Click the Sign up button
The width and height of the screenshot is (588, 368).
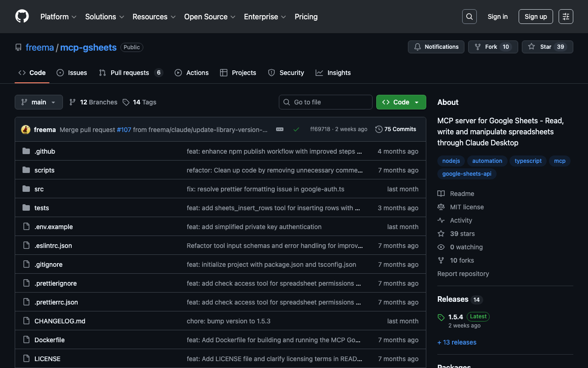coord(536,17)
